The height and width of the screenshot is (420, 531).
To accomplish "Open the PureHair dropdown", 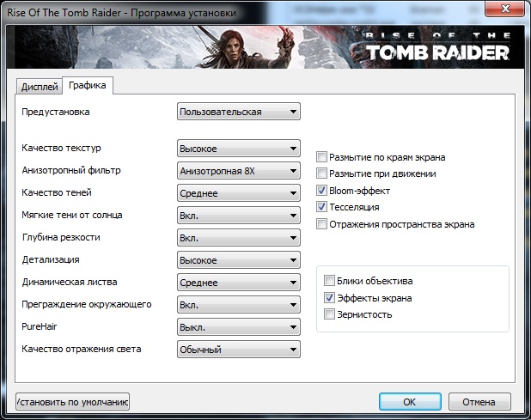I will [239, 327].
